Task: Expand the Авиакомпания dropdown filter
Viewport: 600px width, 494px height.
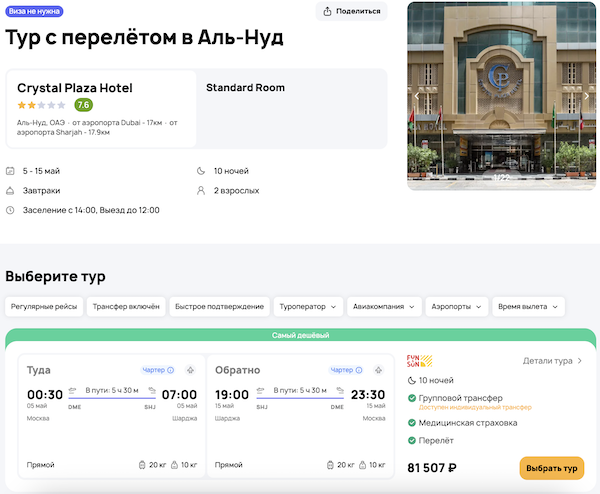Action: 384,306
